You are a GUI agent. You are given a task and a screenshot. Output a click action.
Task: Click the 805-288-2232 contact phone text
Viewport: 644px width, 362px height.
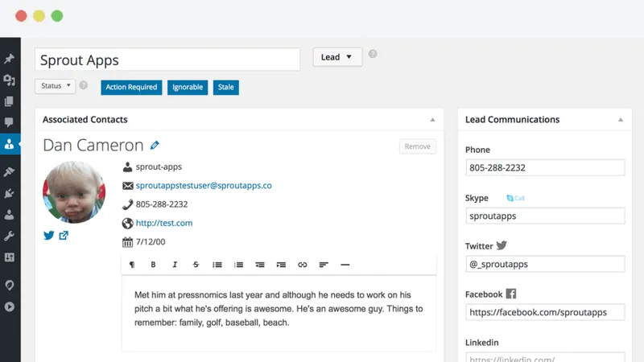pyautogui.click(x=162, y=204)
